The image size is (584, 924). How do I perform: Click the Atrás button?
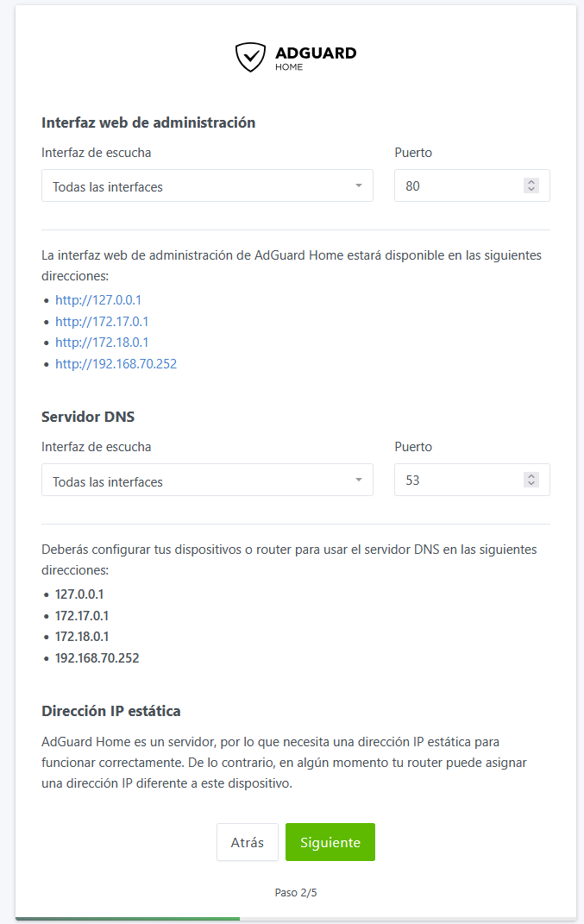pos(248,842)
